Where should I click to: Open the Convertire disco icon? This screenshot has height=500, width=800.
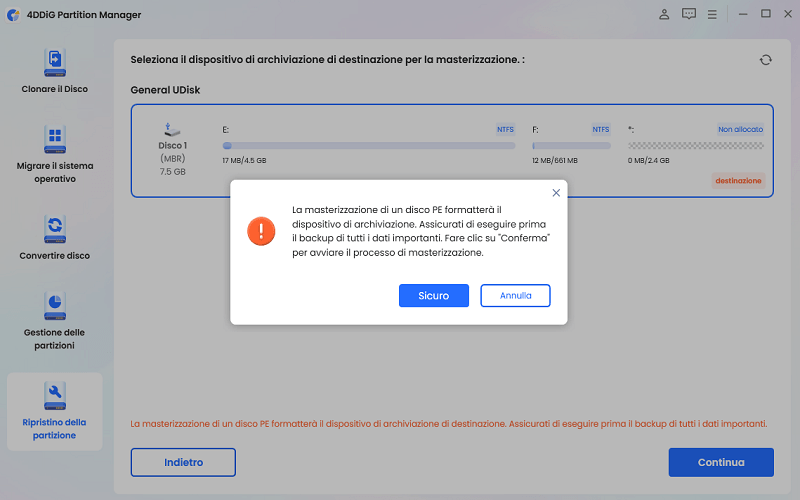[x=55, y=229]
